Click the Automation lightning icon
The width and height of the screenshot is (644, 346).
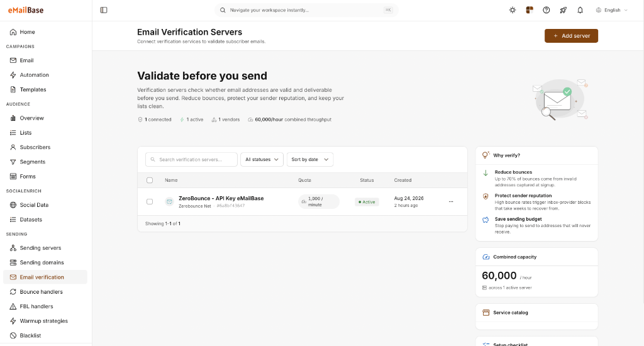[13, 75]
